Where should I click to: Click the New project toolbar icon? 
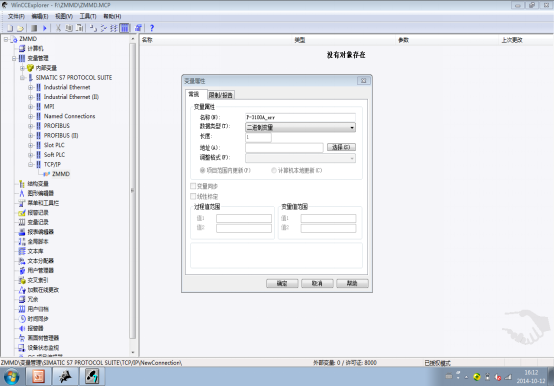10,28
